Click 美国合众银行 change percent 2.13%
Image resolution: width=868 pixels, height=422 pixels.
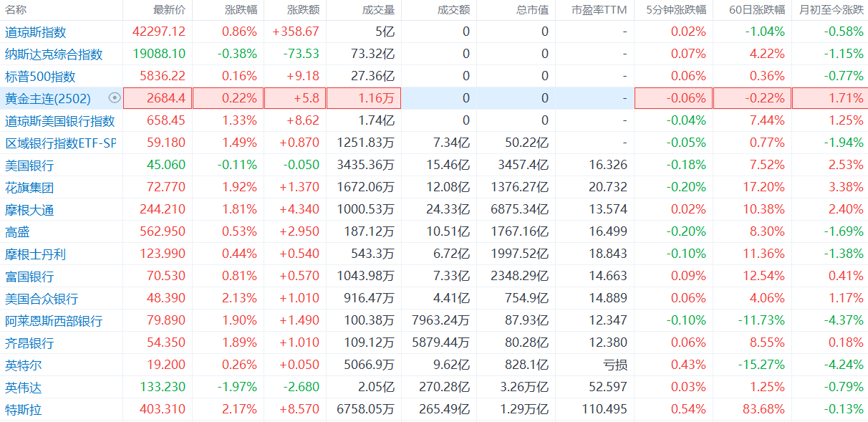[x=239, y=299]
